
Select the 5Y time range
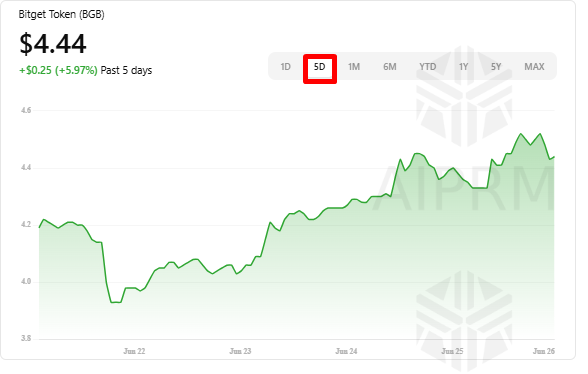tap(496, 67)
